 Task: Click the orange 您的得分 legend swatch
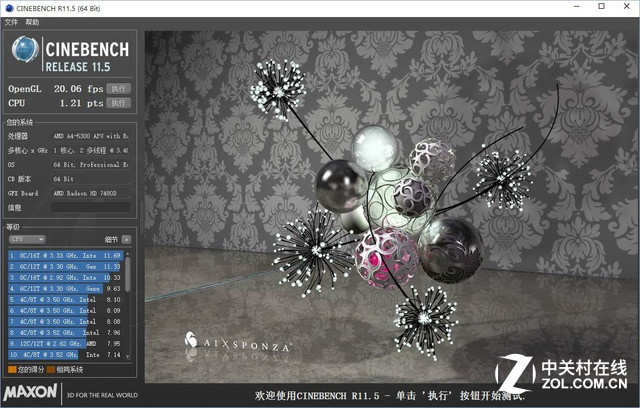[12, 369]
